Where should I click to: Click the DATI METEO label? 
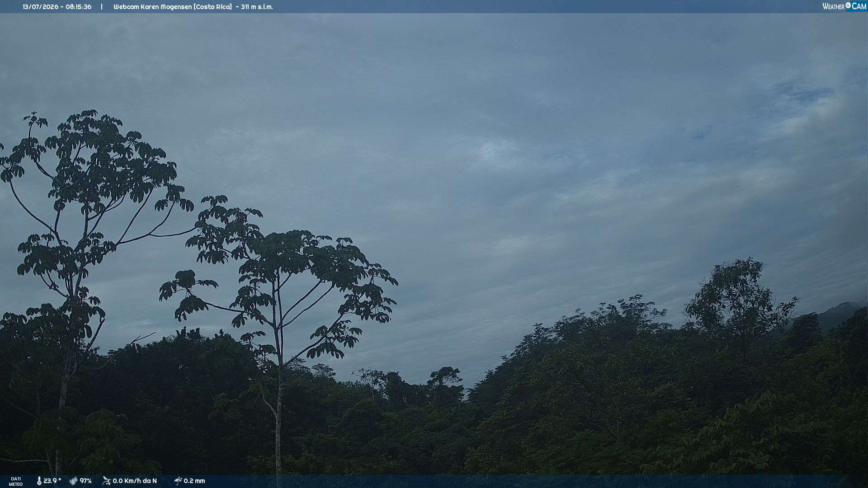pyautogui.click(x=16, y=482)
